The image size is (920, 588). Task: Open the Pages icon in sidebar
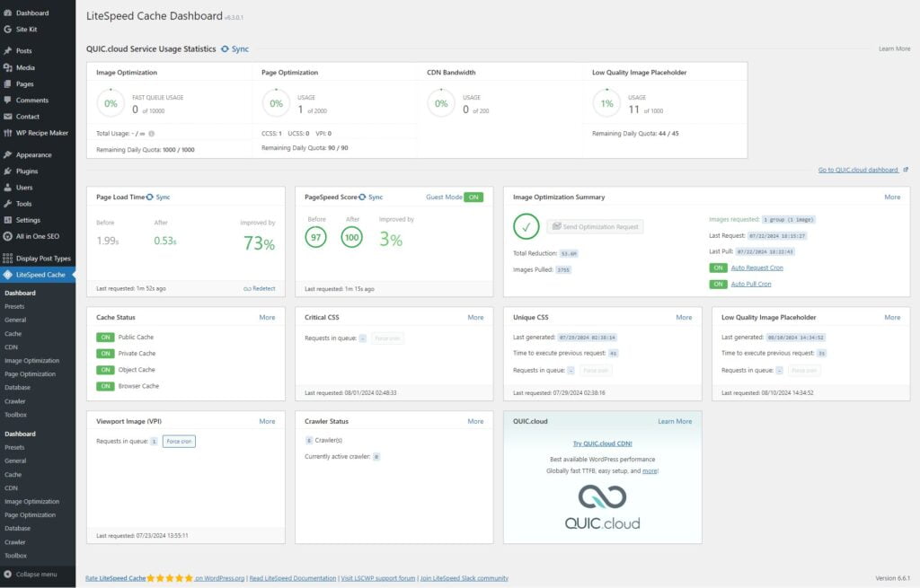tap(7, 83)
